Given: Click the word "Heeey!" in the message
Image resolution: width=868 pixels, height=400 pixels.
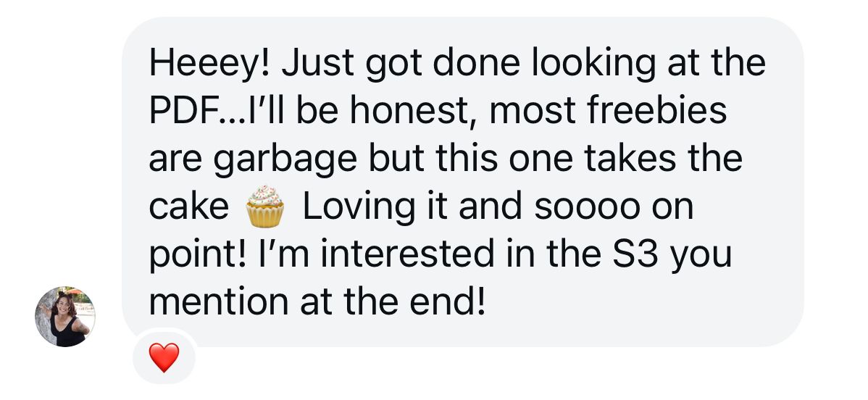Looking at the screenshot, I should click(209, 64).
